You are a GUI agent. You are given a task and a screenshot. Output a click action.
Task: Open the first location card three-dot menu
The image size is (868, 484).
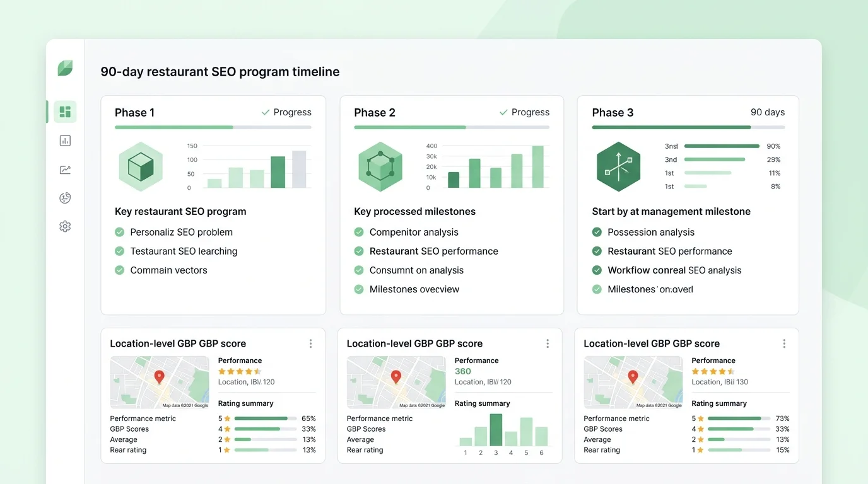(310, 343)
